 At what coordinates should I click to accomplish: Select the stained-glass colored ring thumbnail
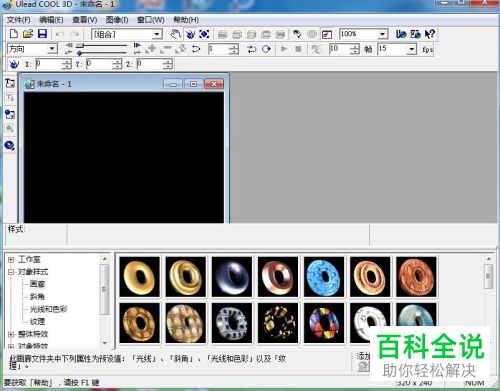(x=324, y=323)
